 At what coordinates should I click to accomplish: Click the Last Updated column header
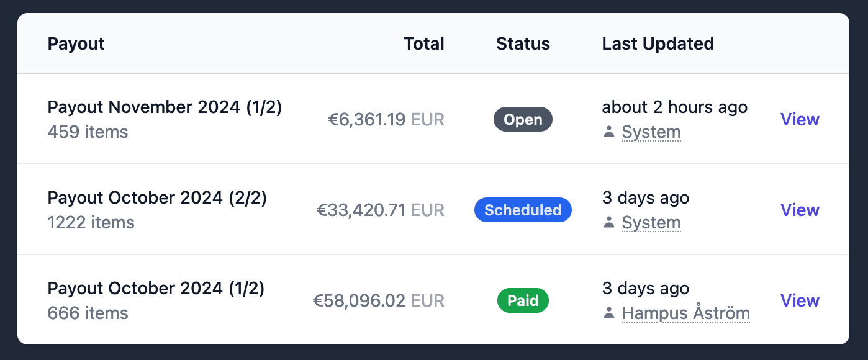[x=658, y=43]
